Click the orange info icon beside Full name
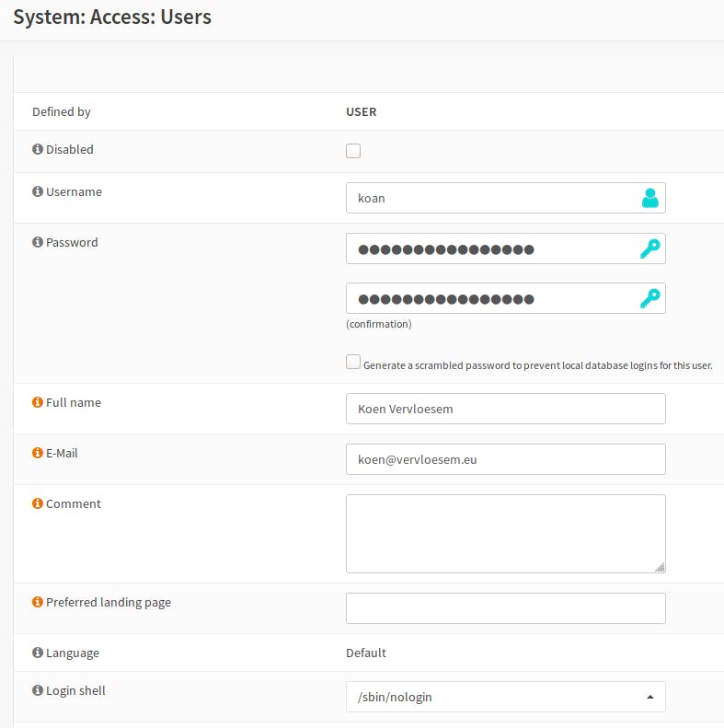Image resolution: width=724 pixels, height=728 pixels. pos(38,403)
